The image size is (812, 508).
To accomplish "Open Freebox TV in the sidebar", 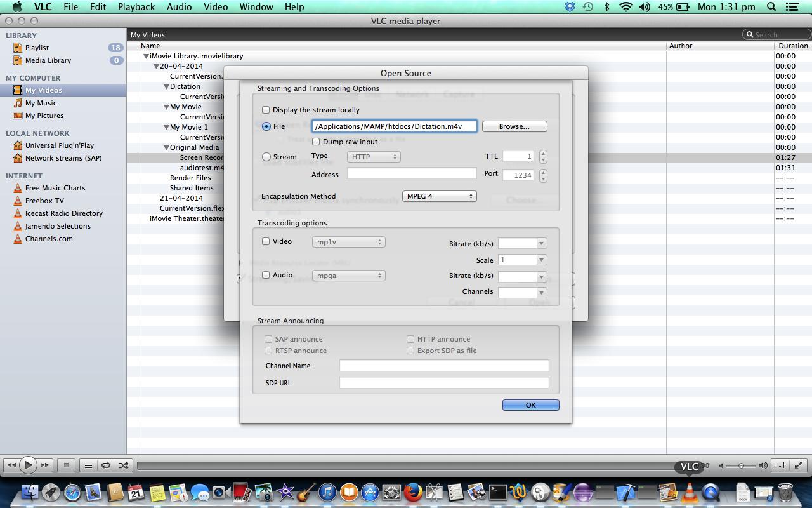I will click(x=44, y=201).
